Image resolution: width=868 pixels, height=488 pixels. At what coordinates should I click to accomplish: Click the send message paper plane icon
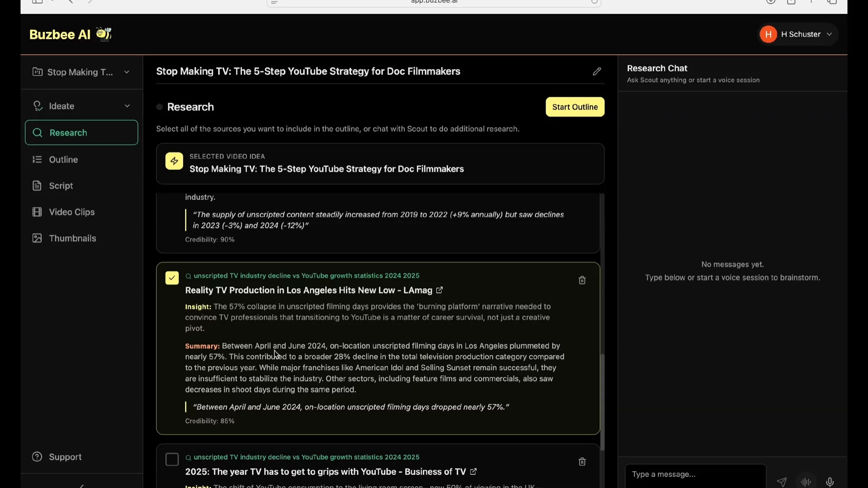[x=782, y=482]
